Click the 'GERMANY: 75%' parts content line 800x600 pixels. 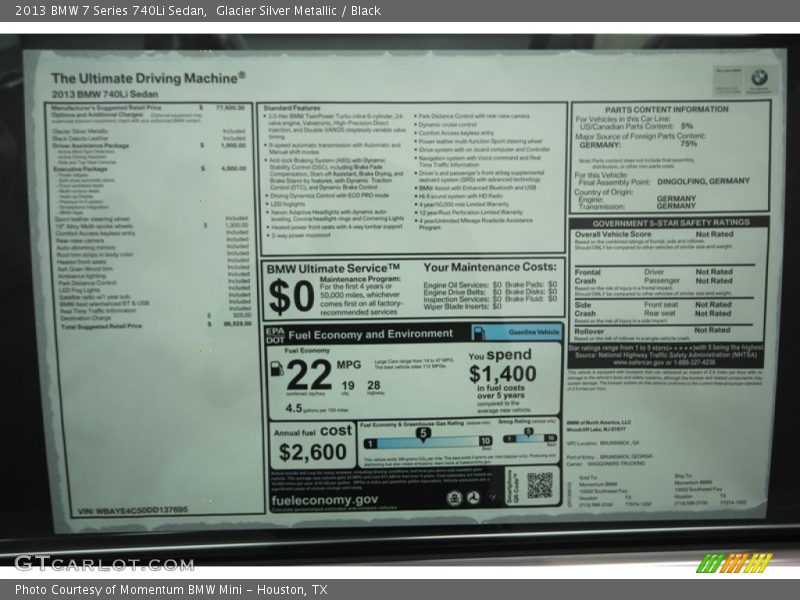[638, 144]
